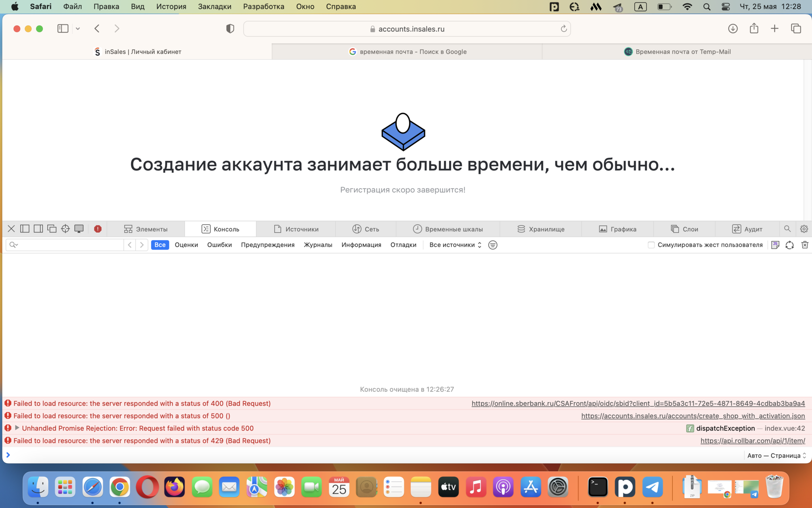Click the device/responsive mode monitor icon

(x=79, y=229)
